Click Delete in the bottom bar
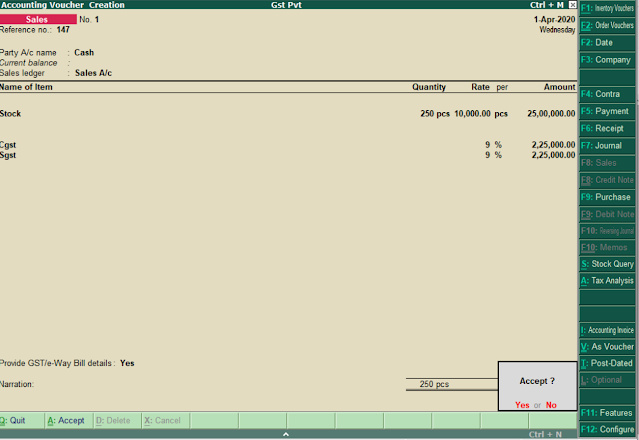639x440 pixels. pos(117,420)
